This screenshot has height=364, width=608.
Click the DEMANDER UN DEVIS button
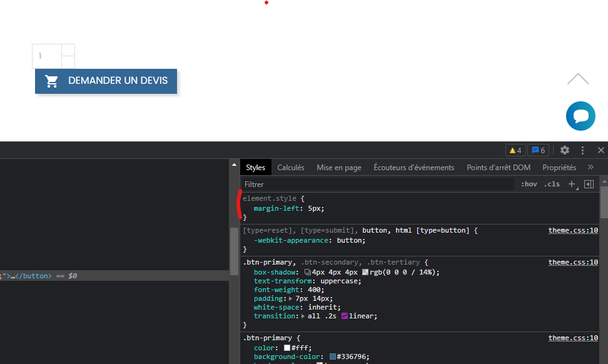(106, 81)
